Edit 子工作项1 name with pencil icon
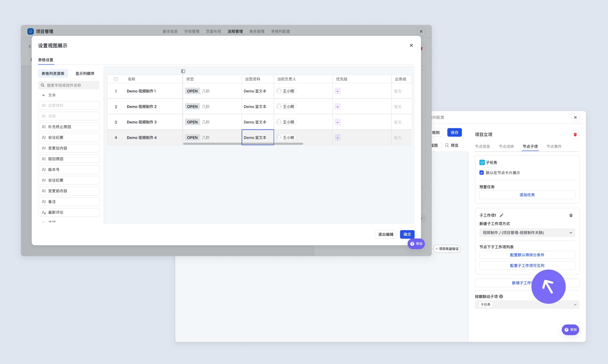 pos(501,215)
